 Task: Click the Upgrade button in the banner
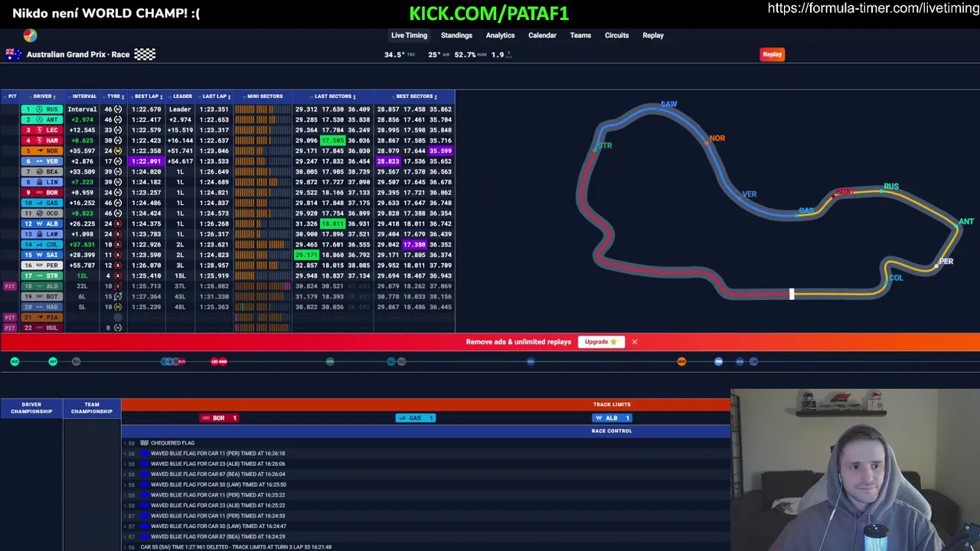coord(601,342)
